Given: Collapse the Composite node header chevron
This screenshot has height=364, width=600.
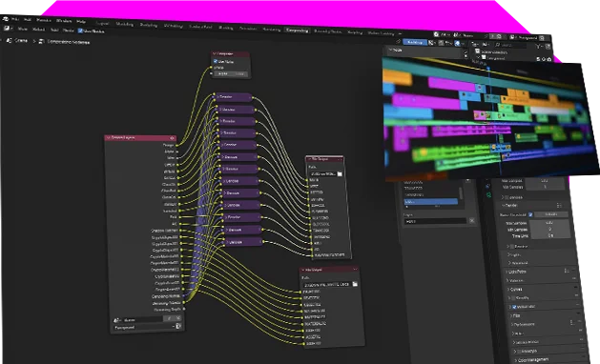Looking at the screenshot, I should (215, 53).
